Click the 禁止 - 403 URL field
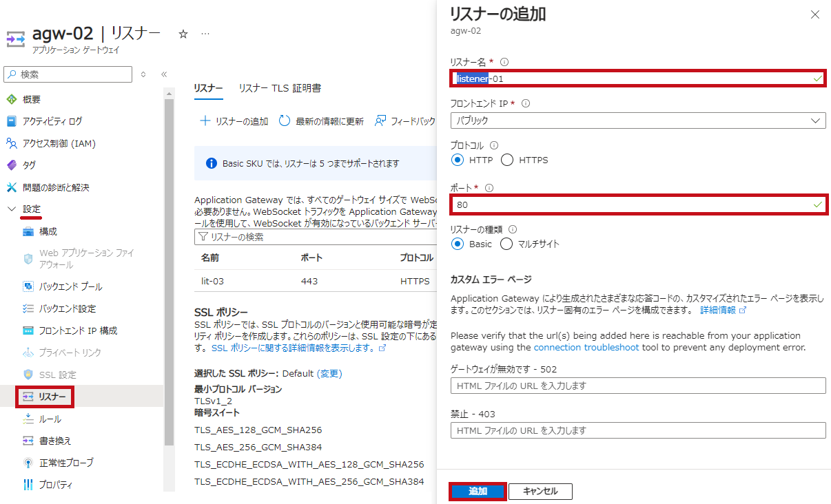The width and height of the screenshot is (831, 504). click(638, 430)
